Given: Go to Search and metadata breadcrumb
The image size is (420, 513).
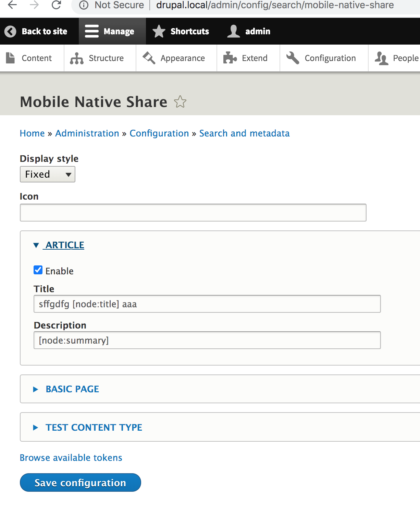Looking at the screenshot, I should (244, 133).
